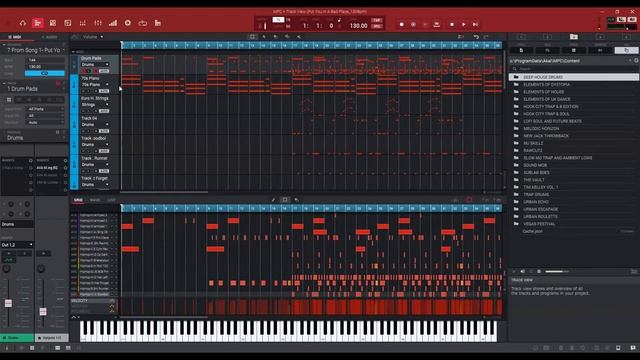Toggle the browser preview speaker icon
The height and width of the screenshot is (360, 640).
tap(522, 271)
